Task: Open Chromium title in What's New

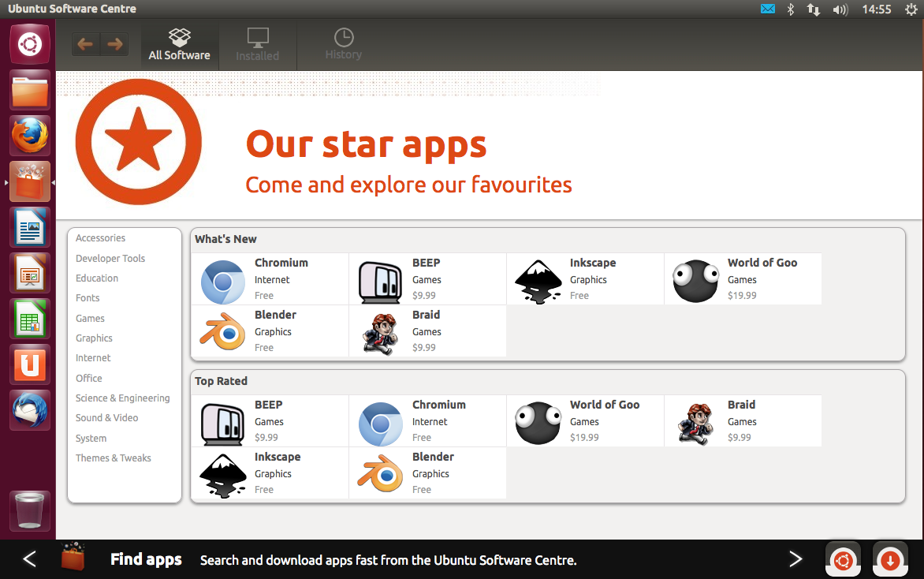Action: coord(281,263)
